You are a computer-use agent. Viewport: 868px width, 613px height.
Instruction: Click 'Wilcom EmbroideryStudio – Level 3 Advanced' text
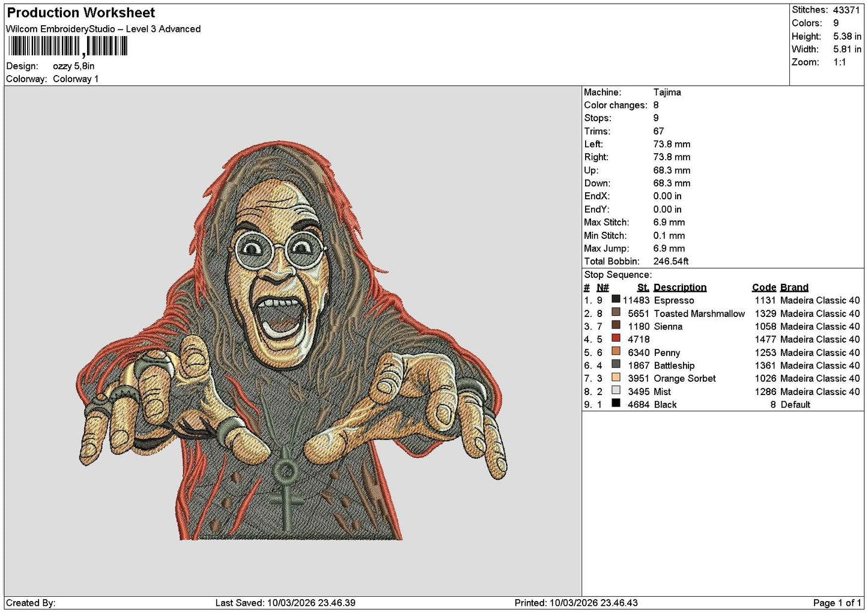point(103,29)
